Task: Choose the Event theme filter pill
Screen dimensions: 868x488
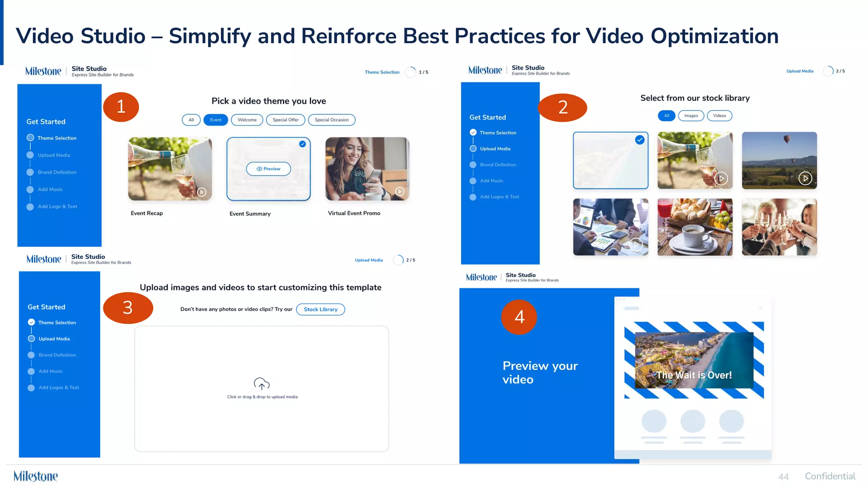Action: click(216, 120)
